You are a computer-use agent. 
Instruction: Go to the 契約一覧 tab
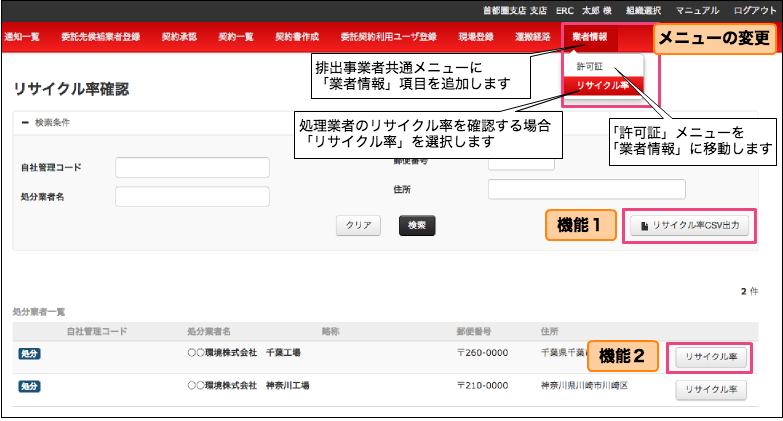[x=235, y=37]
